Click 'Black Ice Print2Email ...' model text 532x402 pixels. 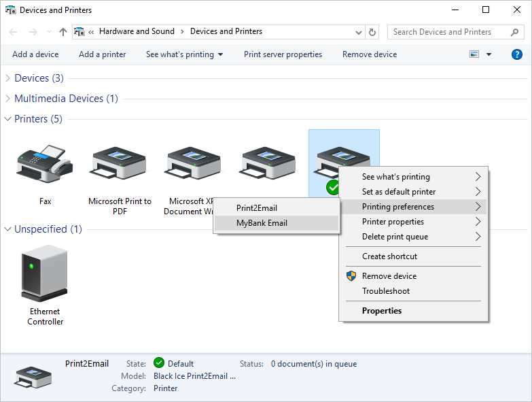coord(194,376)
